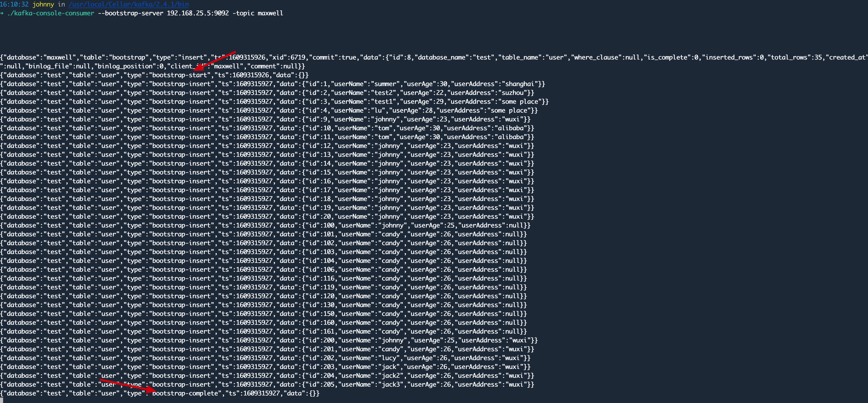Click the "-topic maxwell" argument
Viewport: 868px width, 403px height.
click(x=258, y=13)
